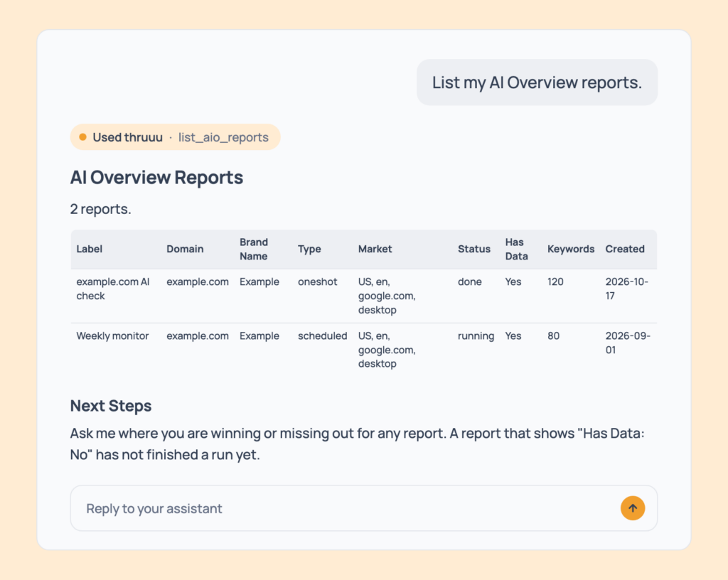Click Brand Name 'Example' in oneshot row

click(259, 281)
